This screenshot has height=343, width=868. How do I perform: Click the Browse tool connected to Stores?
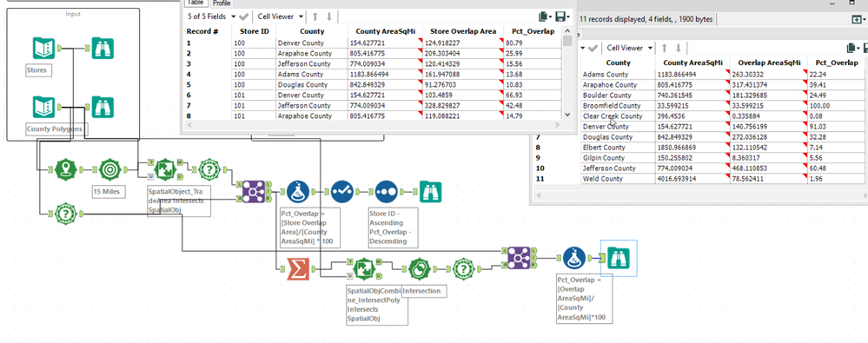tap(103, 48)
